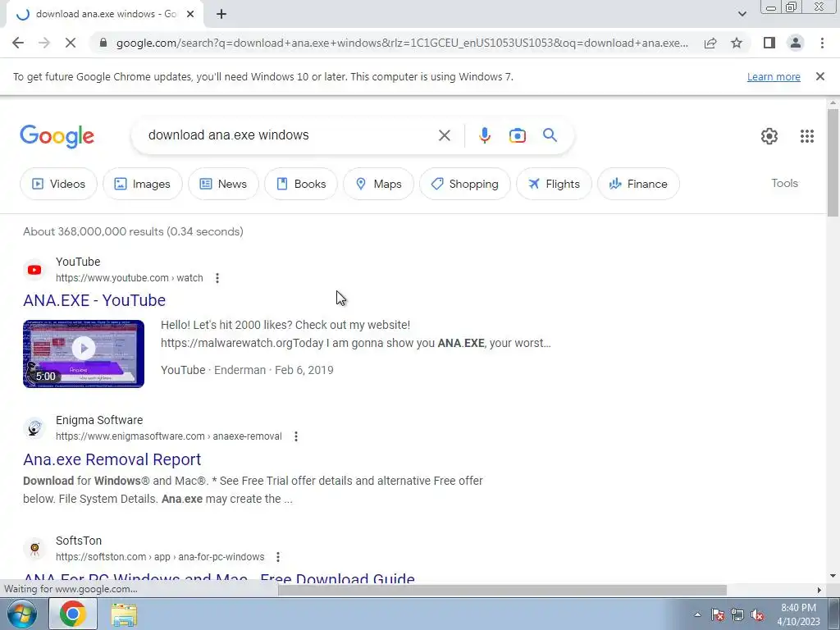Open Windows Explorer from the taskbar
840x630 pixels.
(x=124, y=614)
